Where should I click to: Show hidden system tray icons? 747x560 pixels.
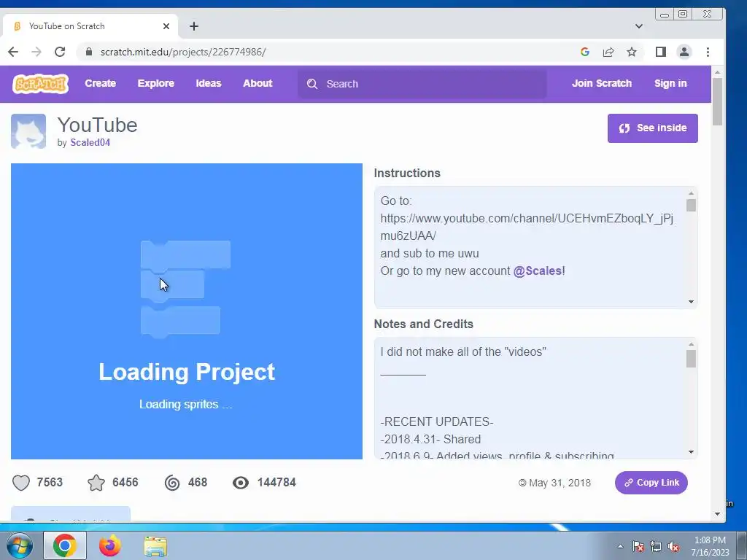pyautogui.click(x=620, y=546)
